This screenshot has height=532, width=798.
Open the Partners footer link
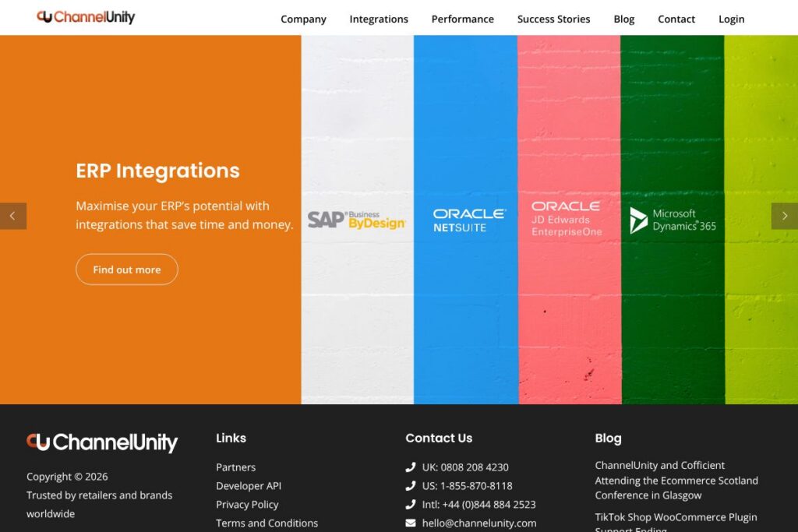[x=235, y=467]
